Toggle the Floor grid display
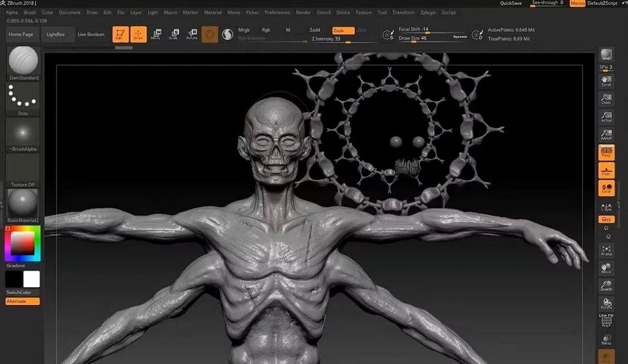 tap(606, 170)
